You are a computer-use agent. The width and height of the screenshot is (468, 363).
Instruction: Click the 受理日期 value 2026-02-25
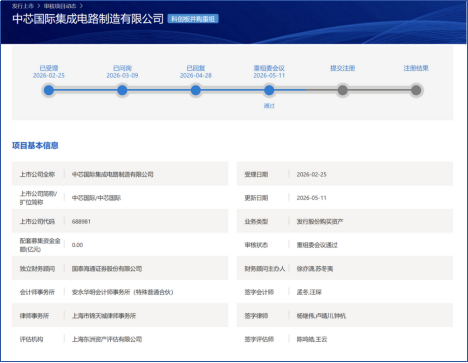tap(312, 174)
